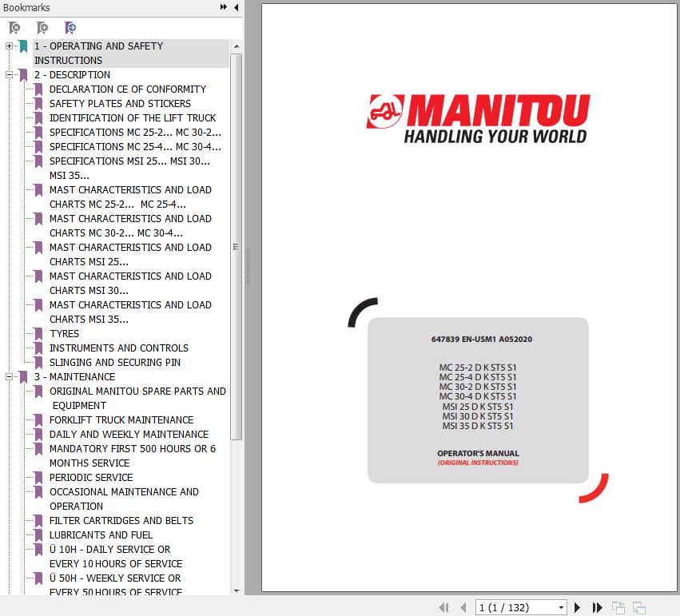
Task: Open Declaration CE of Conformity bookmark
Action: click(128, 89)
